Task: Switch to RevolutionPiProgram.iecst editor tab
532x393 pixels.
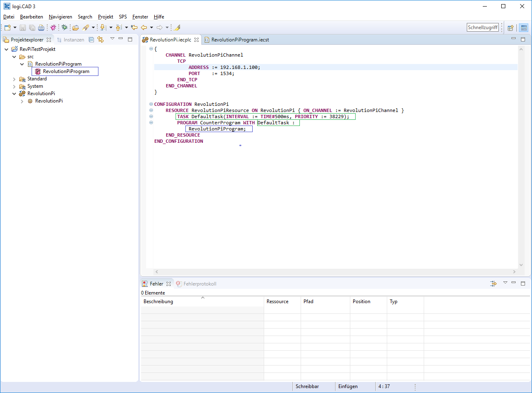Action: tap(237, 40)
